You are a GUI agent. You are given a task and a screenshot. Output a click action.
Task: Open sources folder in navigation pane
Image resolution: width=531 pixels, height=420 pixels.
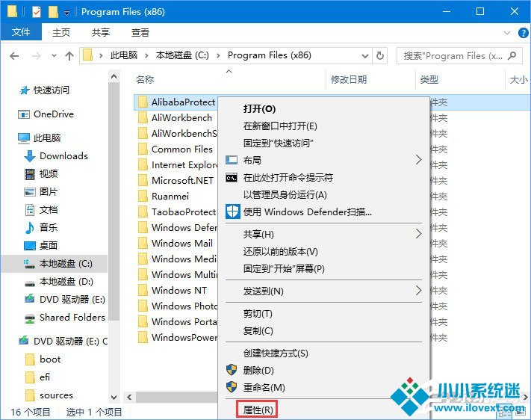click(56, 395)
